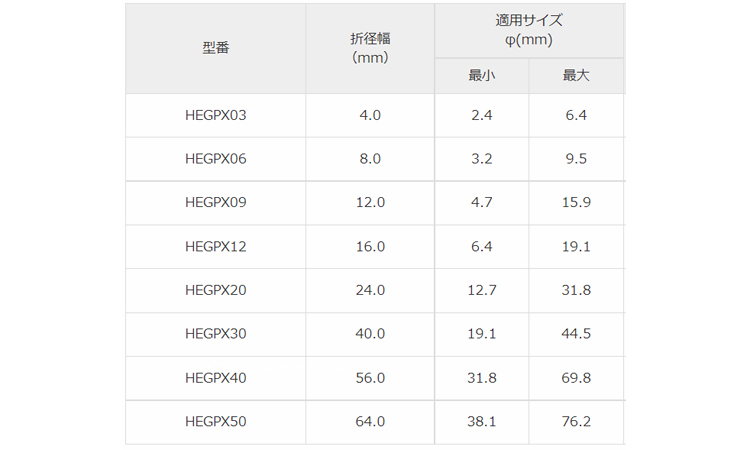The height and width of the screenshot is (450, 750).
Task: Select the HEGPX12 model number cell
Action: (x=215, y=247)
